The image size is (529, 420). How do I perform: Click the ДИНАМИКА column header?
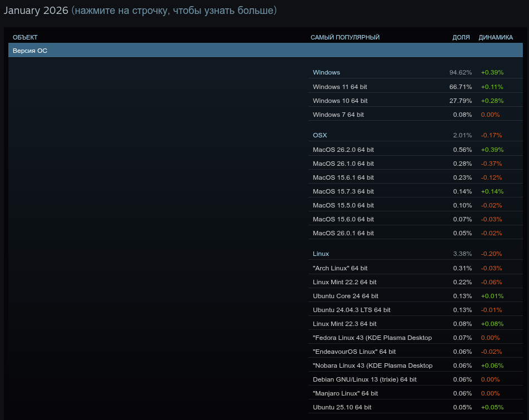tap(496, 37)
